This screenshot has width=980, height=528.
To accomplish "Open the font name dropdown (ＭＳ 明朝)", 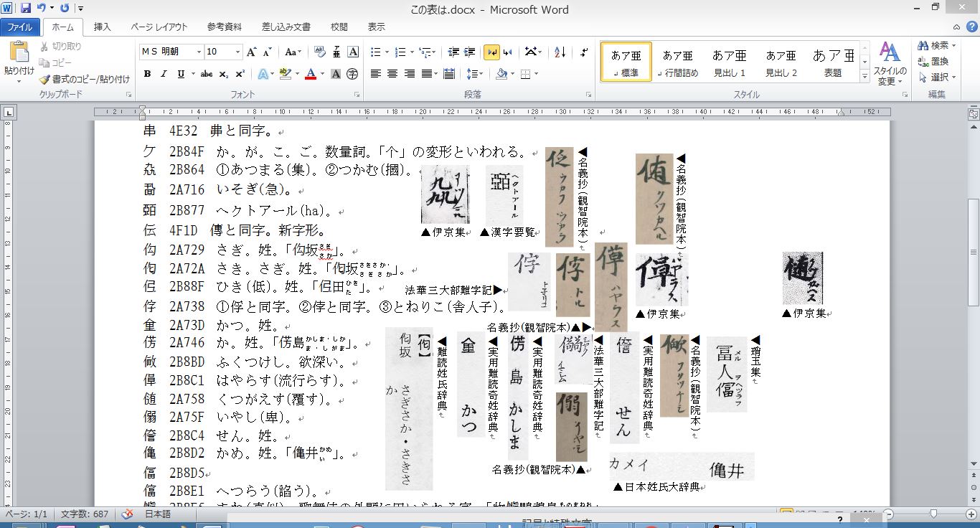I will pos(199,52).
